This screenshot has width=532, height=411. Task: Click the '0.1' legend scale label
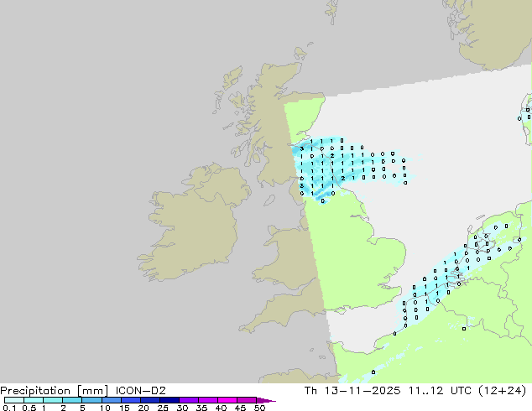point(9,408)
